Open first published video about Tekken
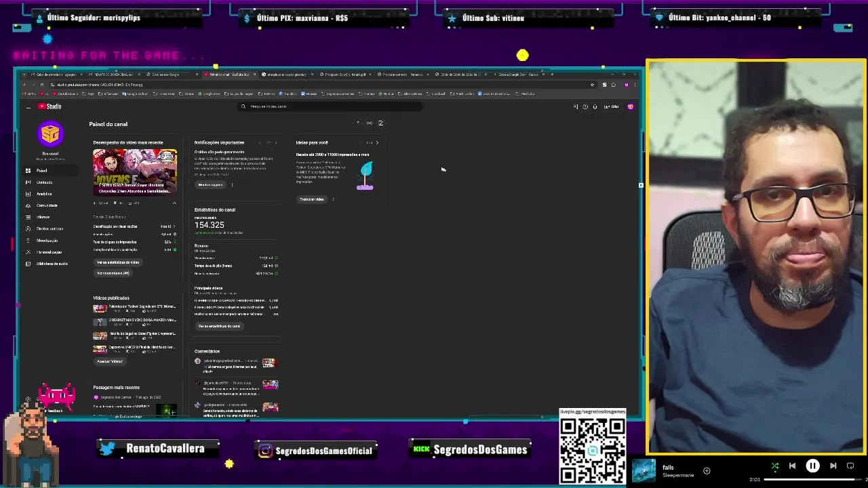 coord(135,308)
